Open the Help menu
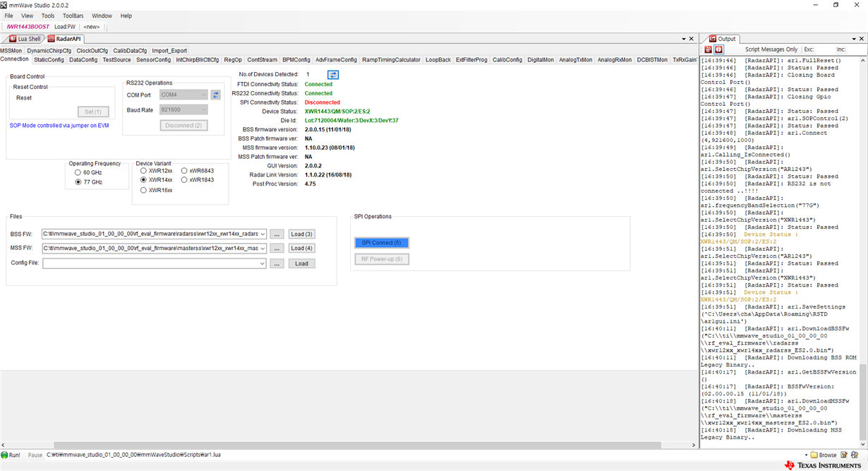This screenshot has height=471, width=868. (126, 16)
